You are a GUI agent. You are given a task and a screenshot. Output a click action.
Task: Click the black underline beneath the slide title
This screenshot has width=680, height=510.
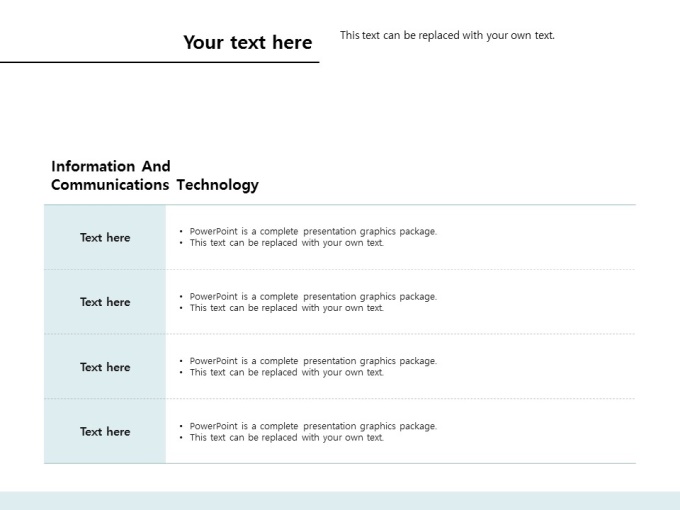(160, 62)
